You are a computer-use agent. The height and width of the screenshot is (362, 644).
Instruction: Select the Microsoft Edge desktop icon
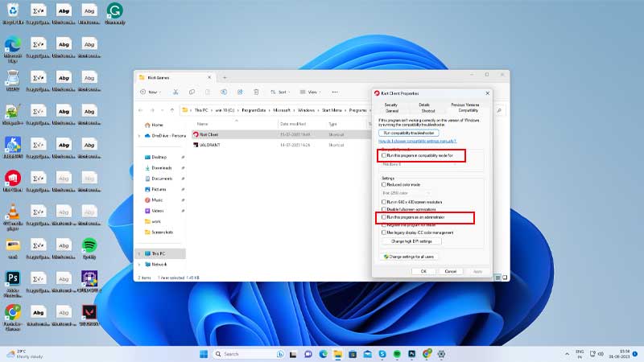click(x=13, y=48)
